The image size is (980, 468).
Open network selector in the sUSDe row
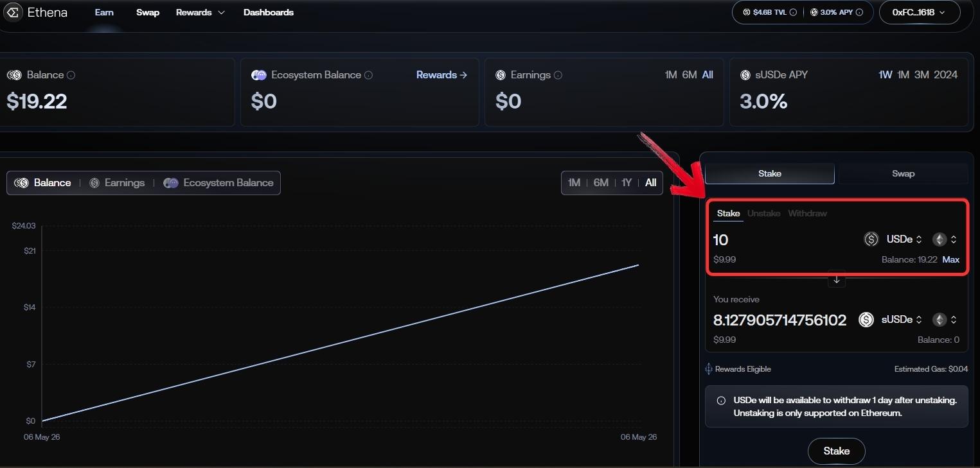tap(945, 320)
